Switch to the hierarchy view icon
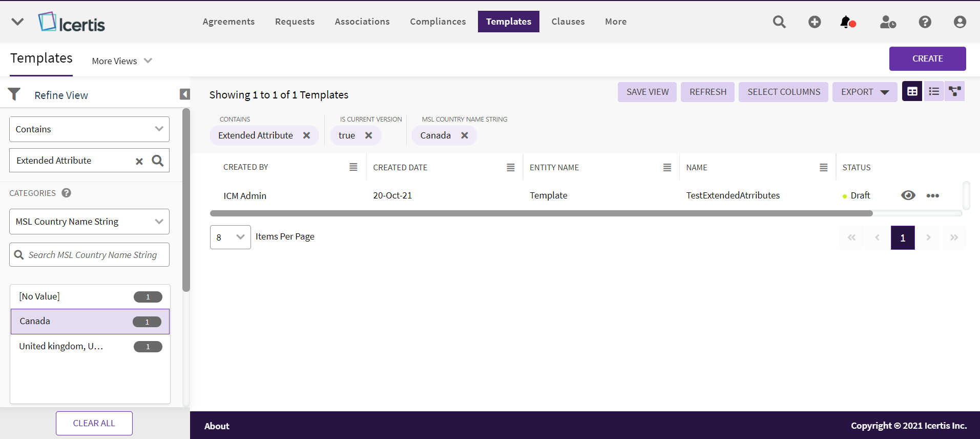The image size is (980, 439). tap(954, 91)
